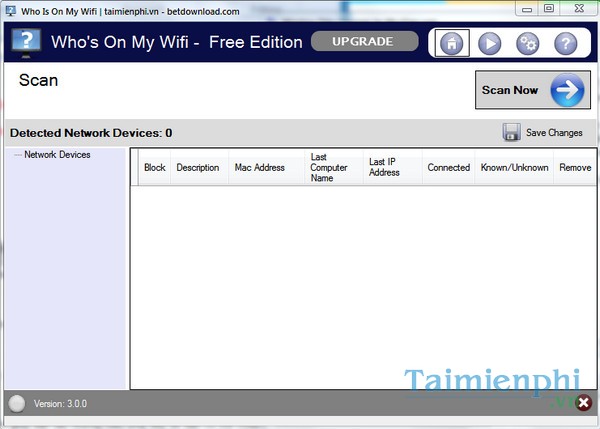Open the Settings gears icon
The image size is (600, 429).
527,44
